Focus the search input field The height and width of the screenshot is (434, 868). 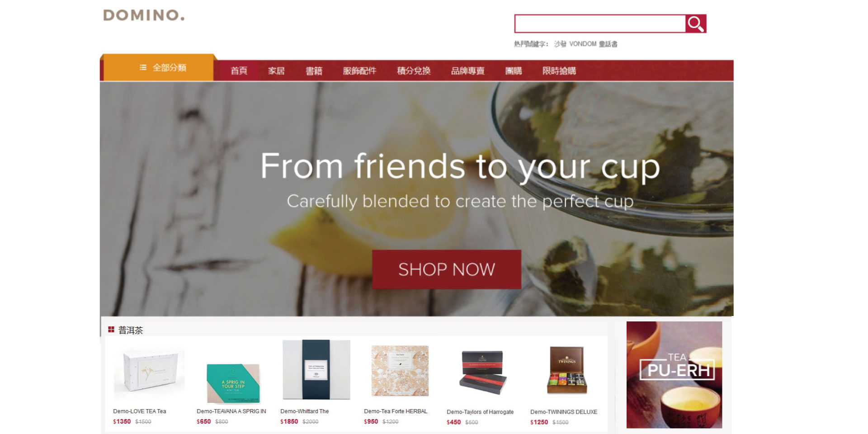tap(600, 24)
